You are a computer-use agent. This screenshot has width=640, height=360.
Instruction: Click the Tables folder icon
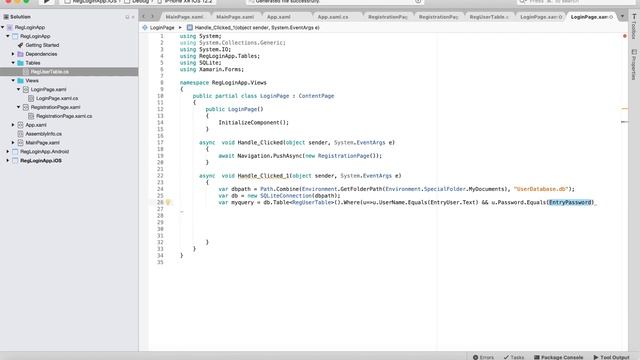20,63
